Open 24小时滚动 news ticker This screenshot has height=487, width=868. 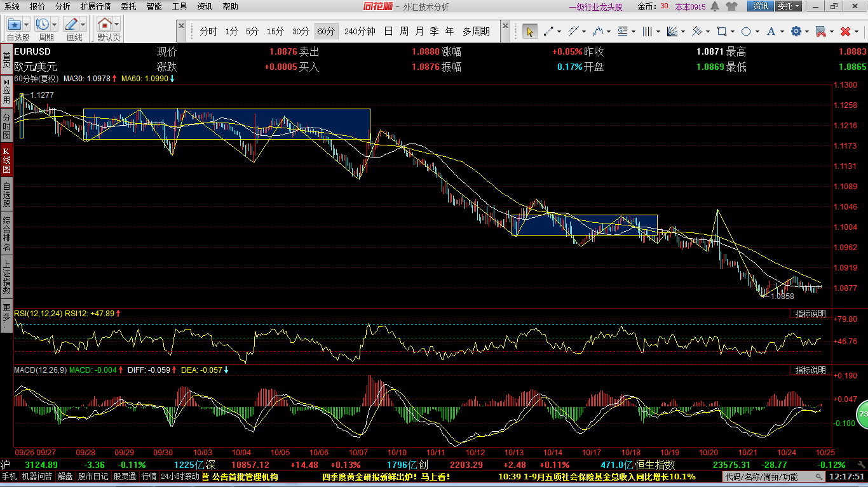[x=180, y=476]
